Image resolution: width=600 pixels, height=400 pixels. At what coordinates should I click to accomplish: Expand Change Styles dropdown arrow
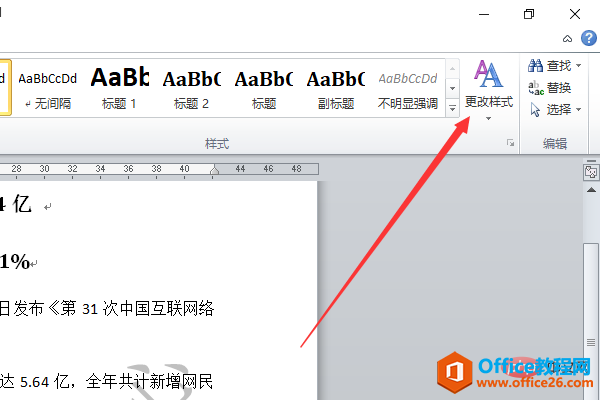coord(488,119)
